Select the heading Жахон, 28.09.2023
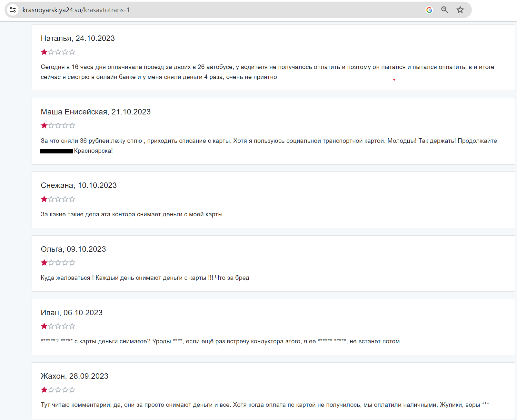517x420 pixels. pos(75,376)
